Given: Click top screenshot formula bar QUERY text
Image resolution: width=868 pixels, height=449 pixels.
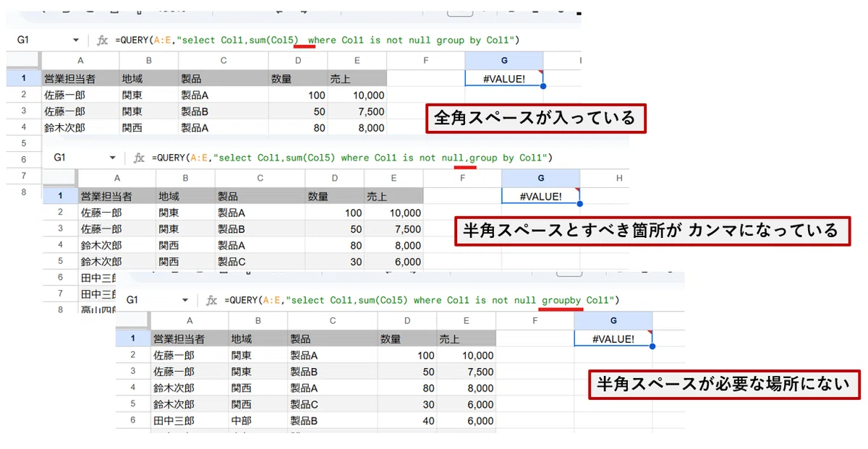Looking at the screenshot, I should 318,40.
